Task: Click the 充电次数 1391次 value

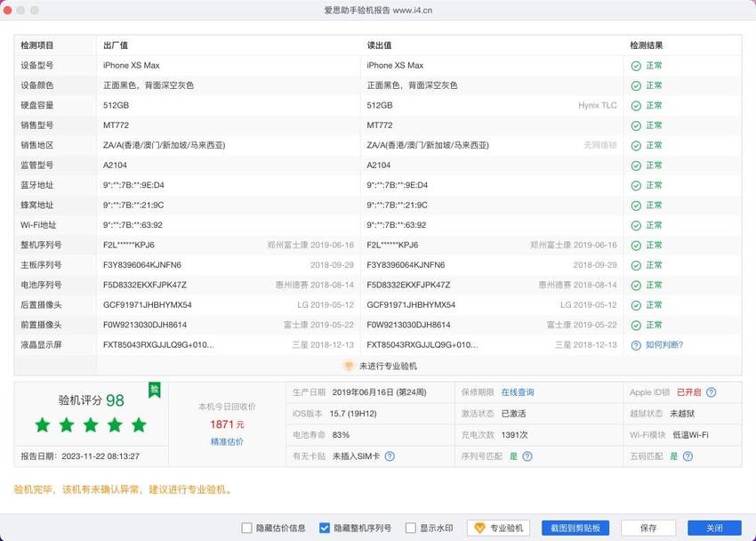Action: click(514, 435)
